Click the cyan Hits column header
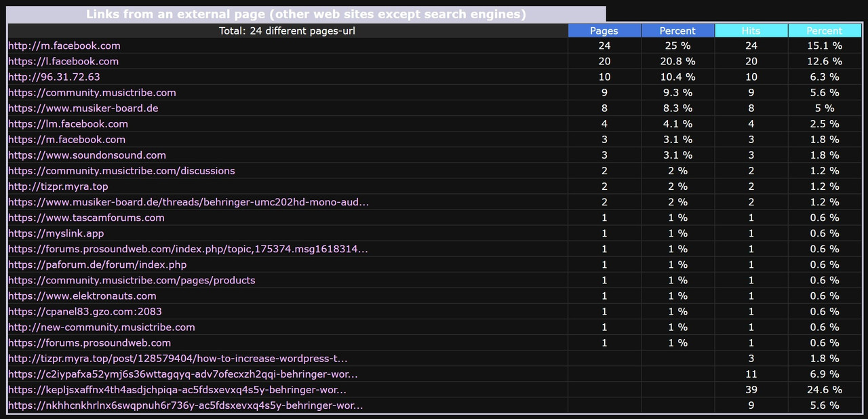 click(751, 30)
